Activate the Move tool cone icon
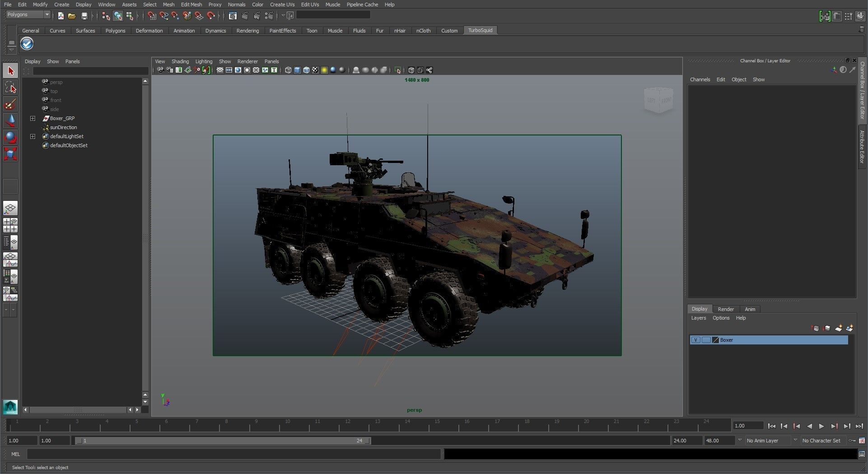The height and width of the screenshot is (474, 868). (x=10, y=121)
